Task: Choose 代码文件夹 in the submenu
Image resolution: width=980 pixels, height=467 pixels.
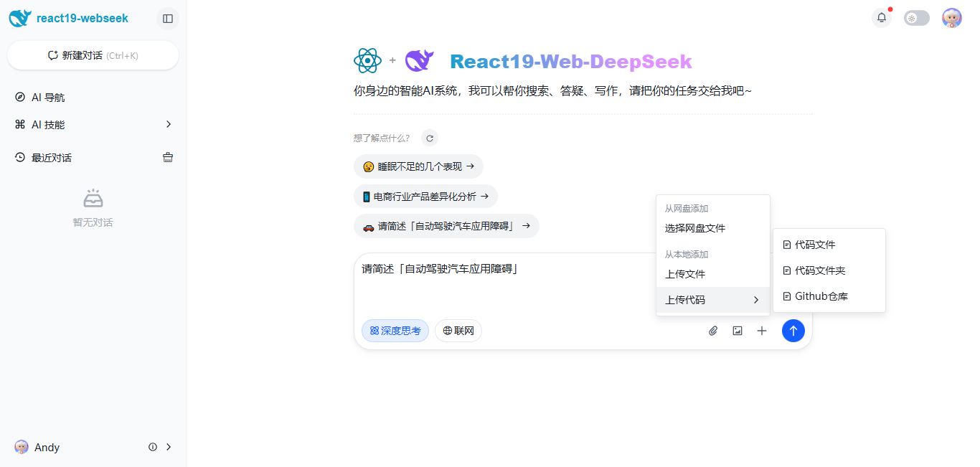Action: coord(829,270)
